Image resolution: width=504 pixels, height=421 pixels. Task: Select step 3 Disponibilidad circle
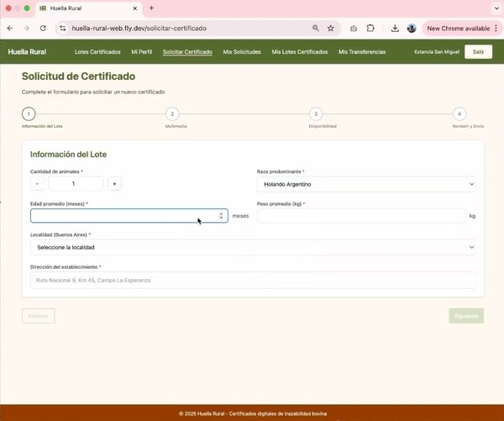(x=316, y=113)
